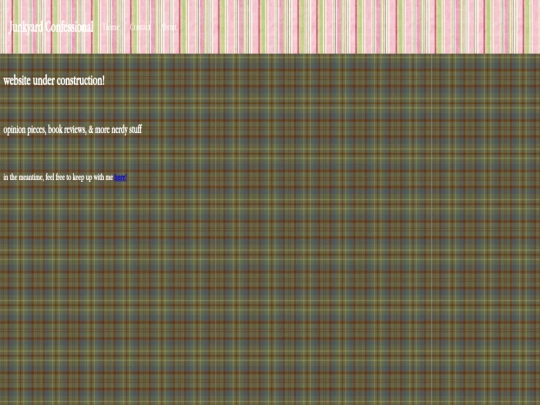
Task: Click 'in the meantime, feel free' sentence
Action: [65, 177]
